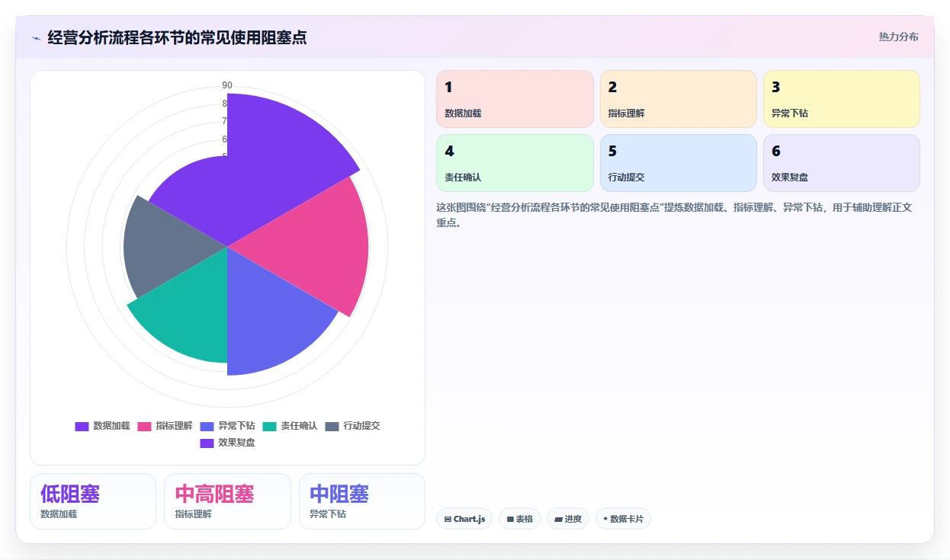Toggle the 效果复盘 legend item
This screenshot has height=560, width=950.
227,443
